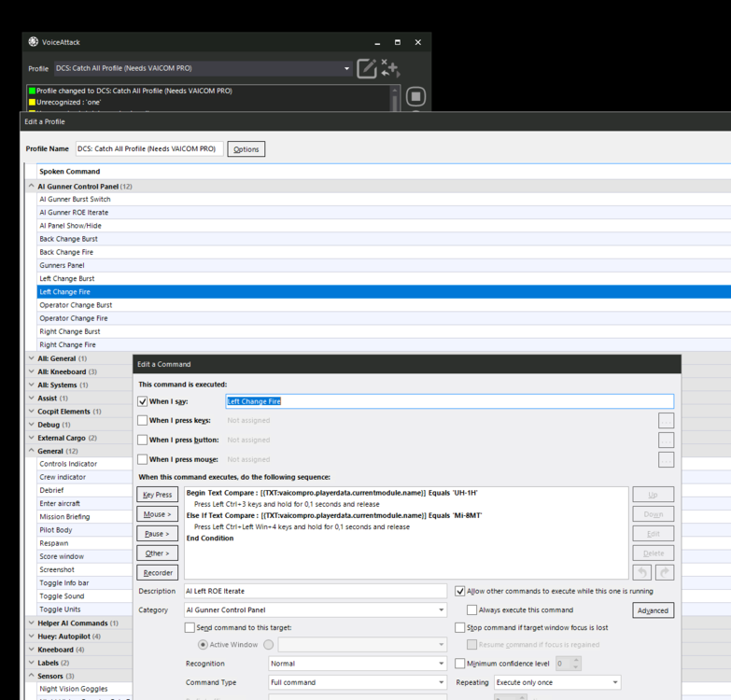Enable 'When I press keys' checkbox
This screenshot has width=731, height=700.
[x=143, y=420]
